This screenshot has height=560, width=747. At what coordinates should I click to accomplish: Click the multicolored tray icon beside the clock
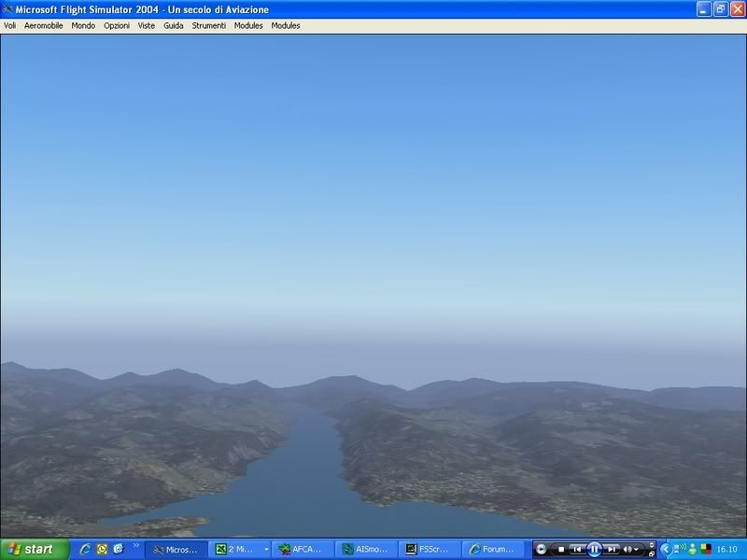[706, 550]
